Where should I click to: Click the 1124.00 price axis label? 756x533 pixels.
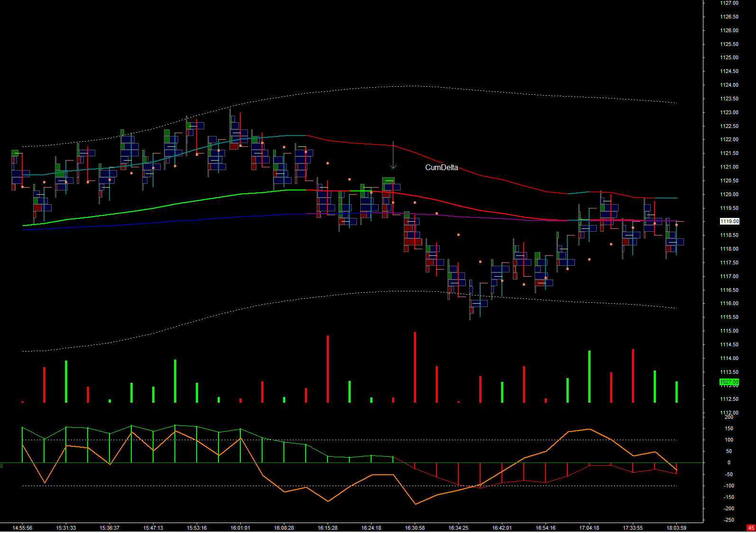pyautogui.click(x=729, y=85)
